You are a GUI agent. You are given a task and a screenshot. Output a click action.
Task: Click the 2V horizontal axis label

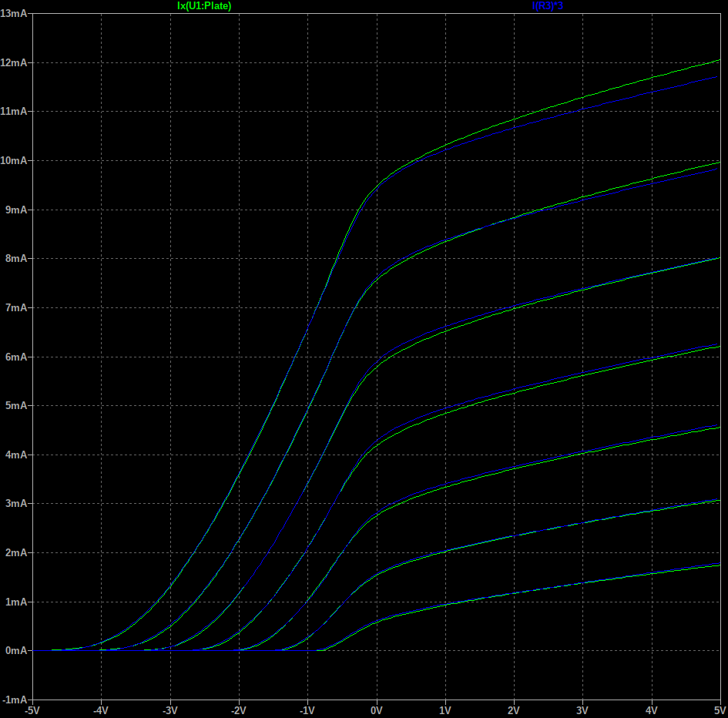pyautogui.click(x=514, y=711)
